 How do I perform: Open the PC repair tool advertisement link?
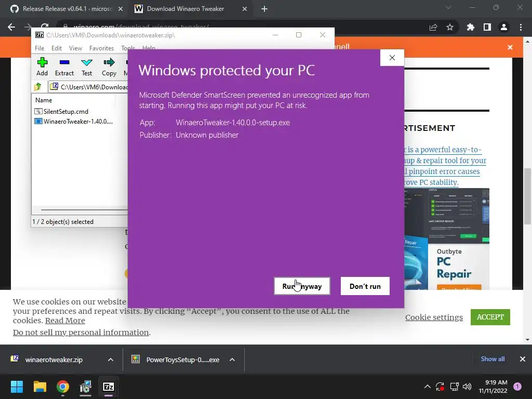445,166
